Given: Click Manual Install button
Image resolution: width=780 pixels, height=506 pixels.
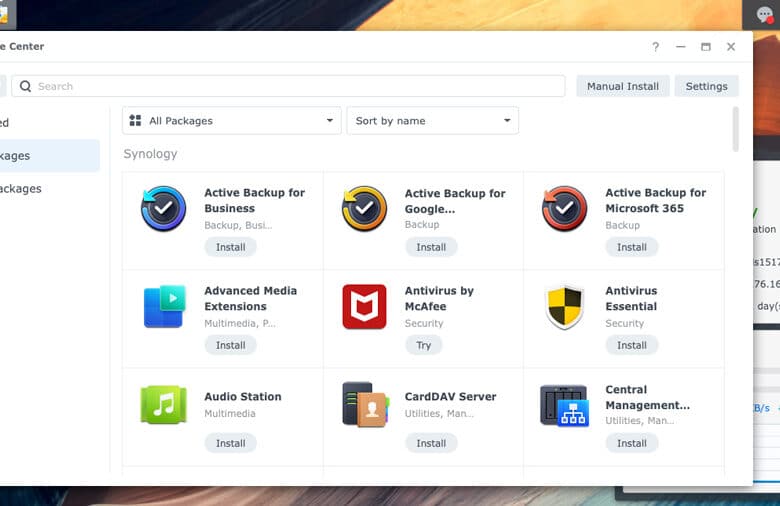Looking at the screenshot, I should (623, 86).
